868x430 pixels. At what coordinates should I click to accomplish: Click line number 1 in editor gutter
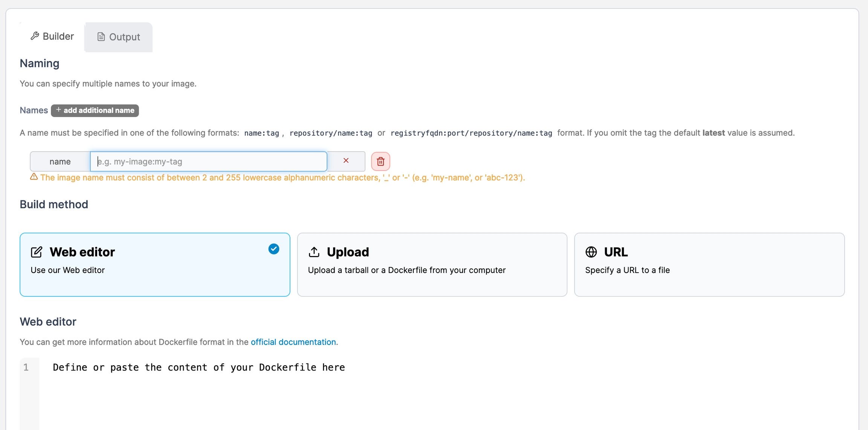pyautogui.click(x=26, y=367)
